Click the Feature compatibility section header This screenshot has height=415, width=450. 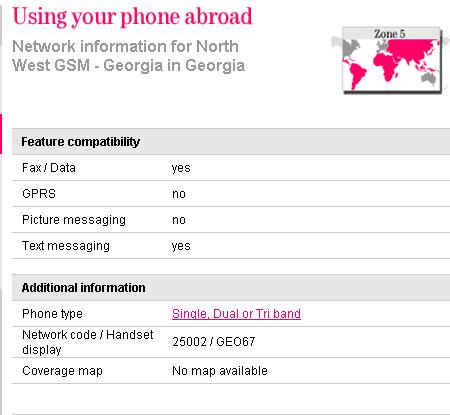coord(231,142)
